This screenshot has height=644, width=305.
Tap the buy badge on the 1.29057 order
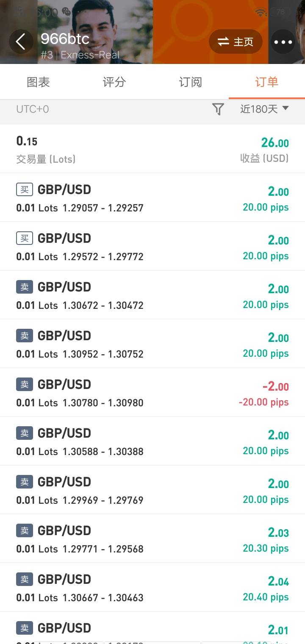click(25, 189)
